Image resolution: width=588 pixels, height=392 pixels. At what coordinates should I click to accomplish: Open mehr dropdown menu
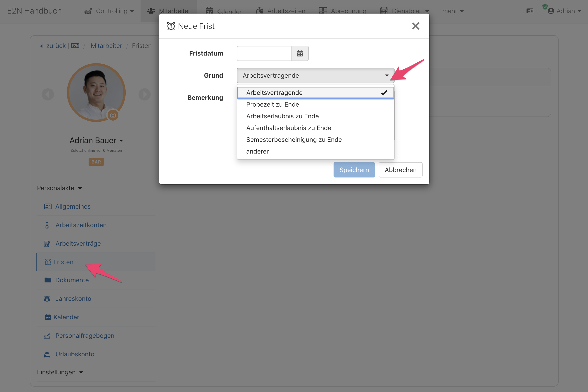pos(453,11)
